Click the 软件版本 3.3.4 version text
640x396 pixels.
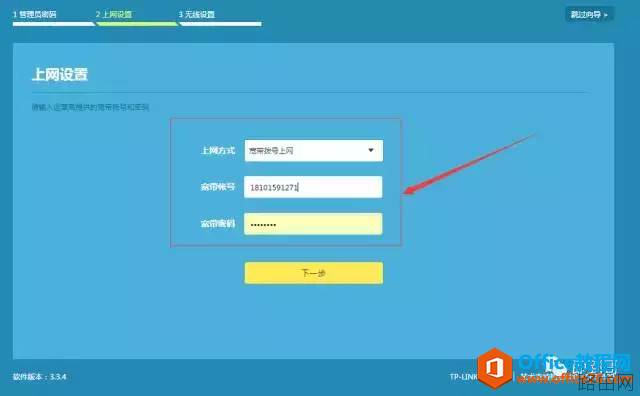click(x=39, y=376)
